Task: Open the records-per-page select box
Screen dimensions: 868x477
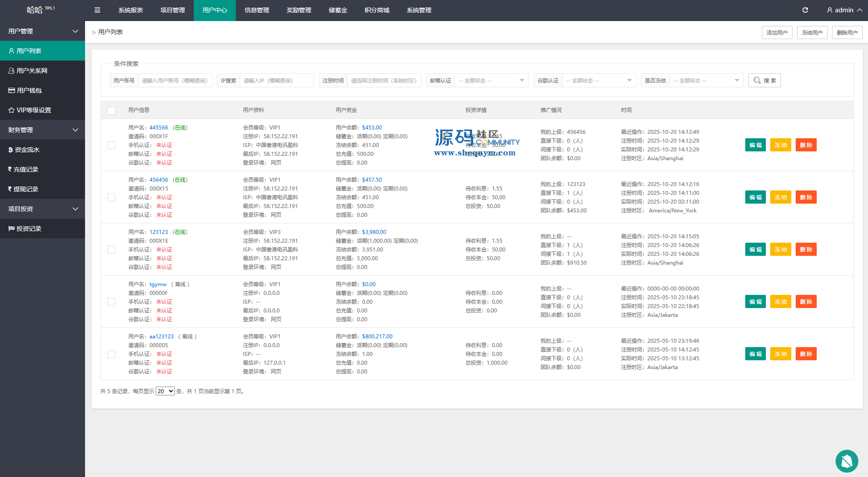Action: (165, 391)
